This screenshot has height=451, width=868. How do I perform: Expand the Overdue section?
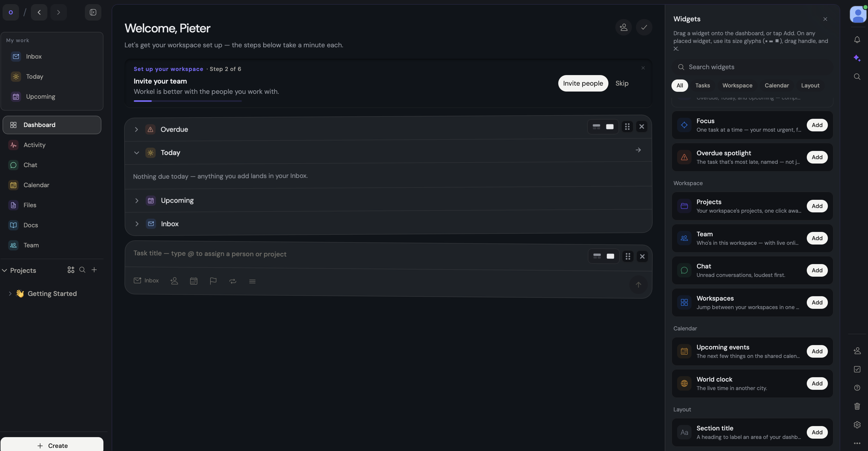(x=136, y=129)
